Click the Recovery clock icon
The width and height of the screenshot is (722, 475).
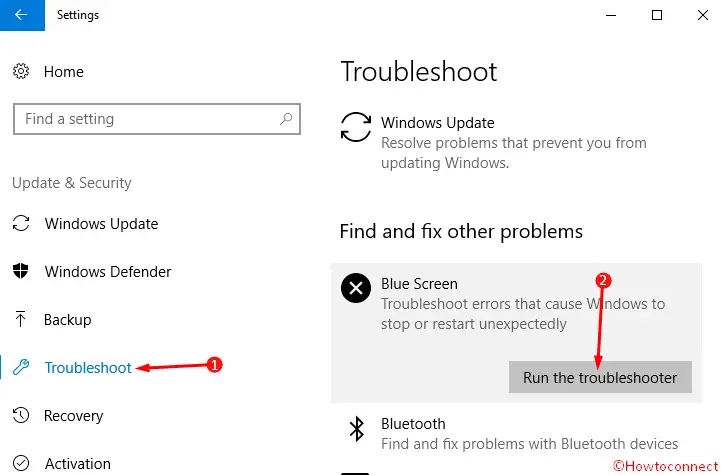pyautogui.click(x=21, y=415)
